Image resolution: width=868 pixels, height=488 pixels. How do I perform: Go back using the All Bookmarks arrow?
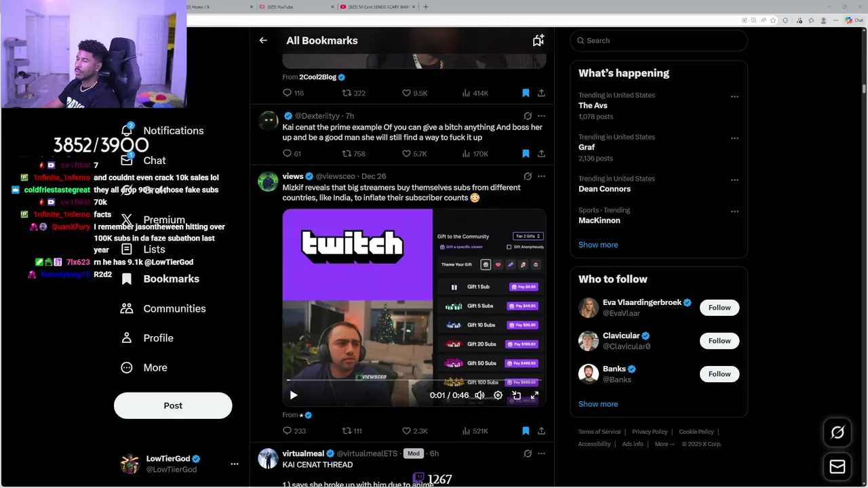pos(263,41)
